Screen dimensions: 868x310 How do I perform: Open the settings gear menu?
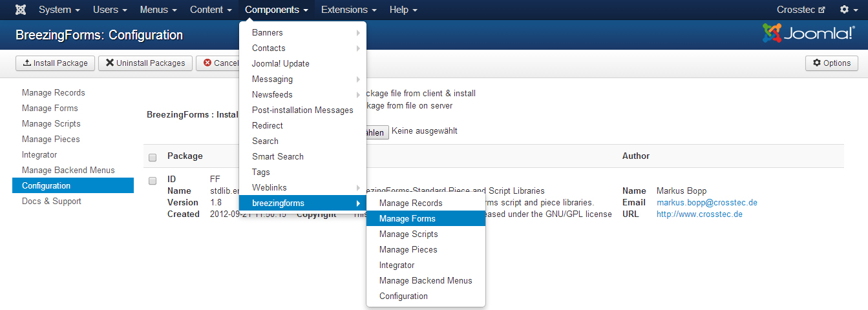[x=849, y=10]
